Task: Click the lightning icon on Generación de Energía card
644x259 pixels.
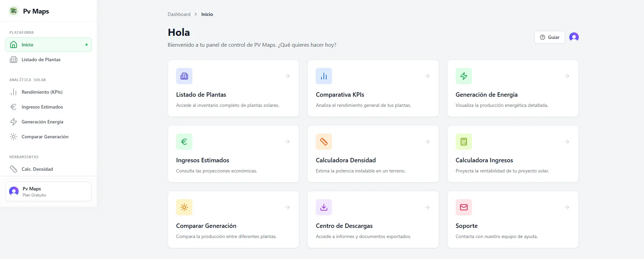Action: coord(464,76)
